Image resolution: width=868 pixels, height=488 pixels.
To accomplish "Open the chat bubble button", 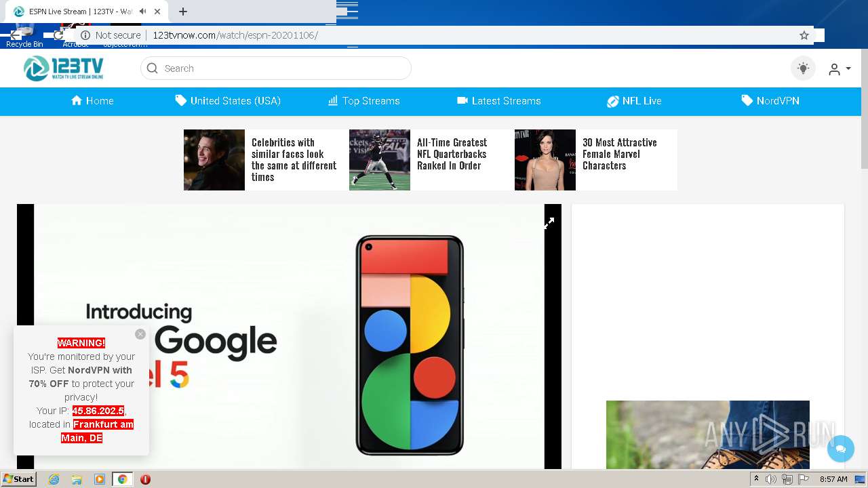I will [841, 449].
